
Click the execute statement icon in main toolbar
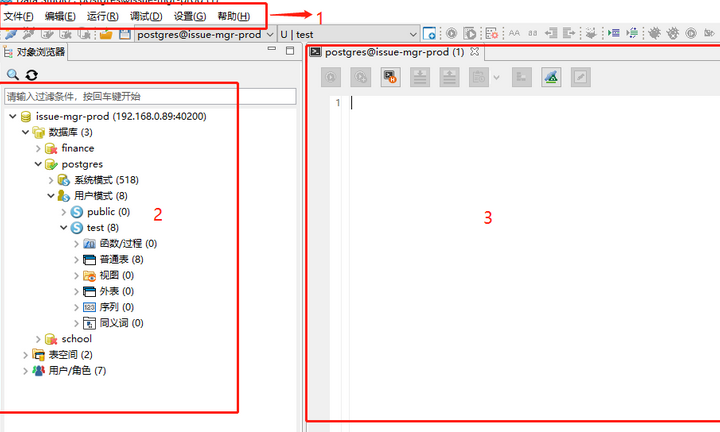point(451,33)
